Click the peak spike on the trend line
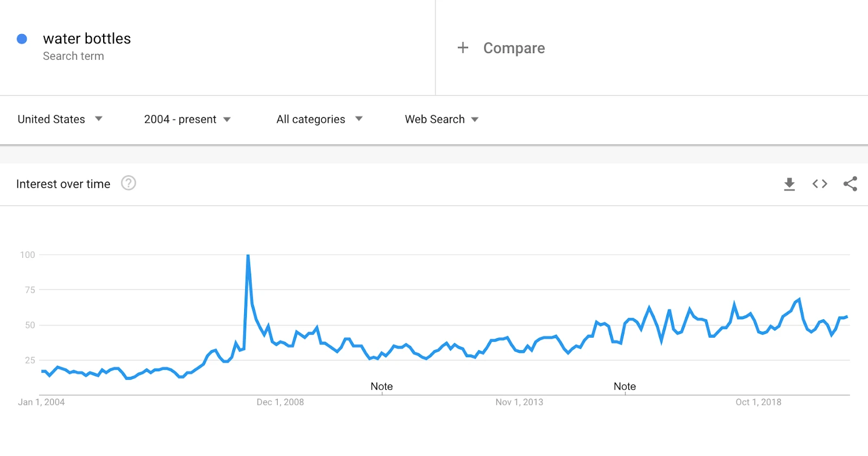 248,255
